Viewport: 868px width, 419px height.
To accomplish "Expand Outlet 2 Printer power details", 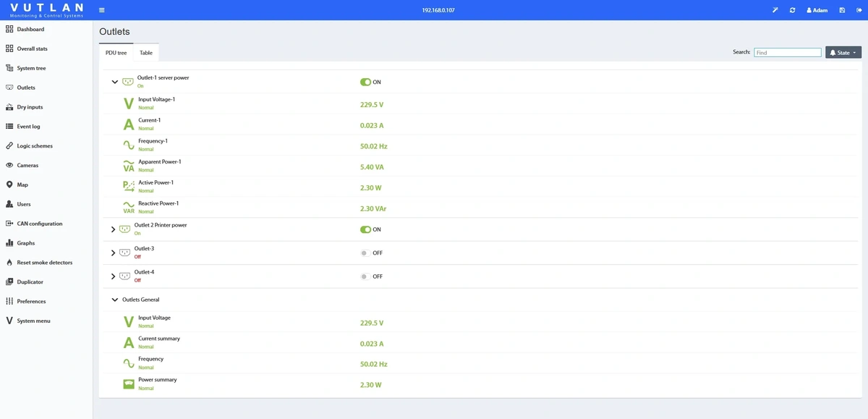I will (113, 229).
